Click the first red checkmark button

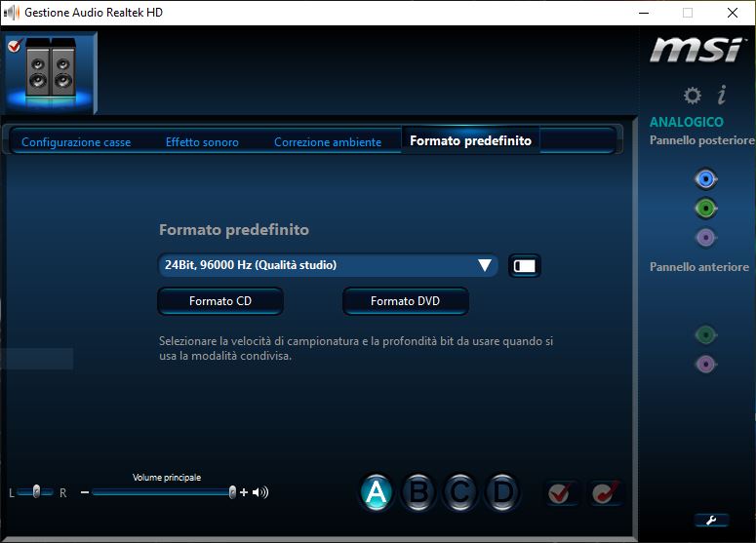(x=561, y=493)
